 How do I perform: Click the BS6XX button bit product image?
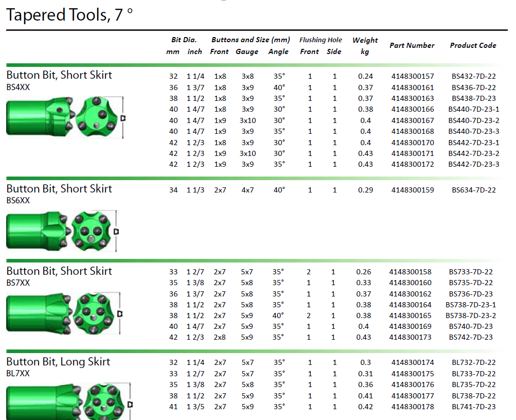click(x=62, y=231)
